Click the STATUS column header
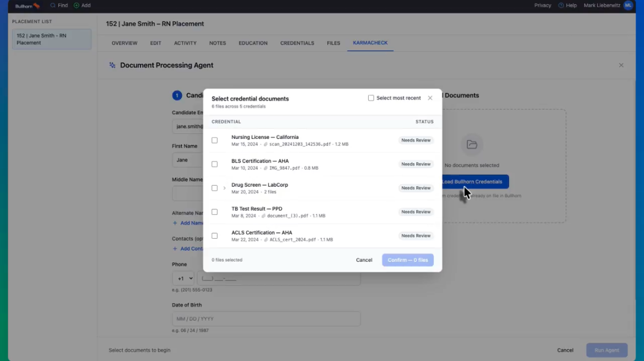The width and height of the screenshot is (644, 361). click(x=424, y=122)
